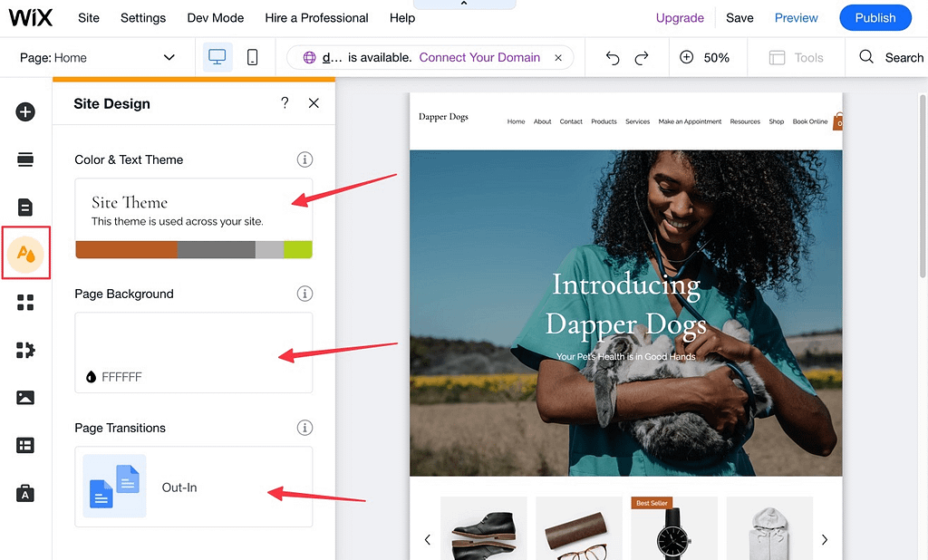Click Home in site preview menu

[x=516, y=121]
